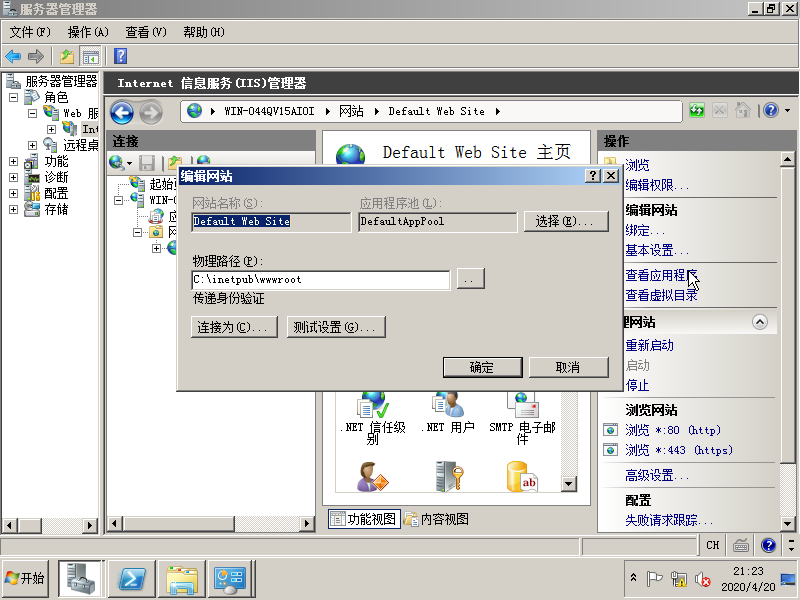This screenshot has width=800, height=600.
Task: Collapse the Web Server node in tree
Action: pos(33,113)
